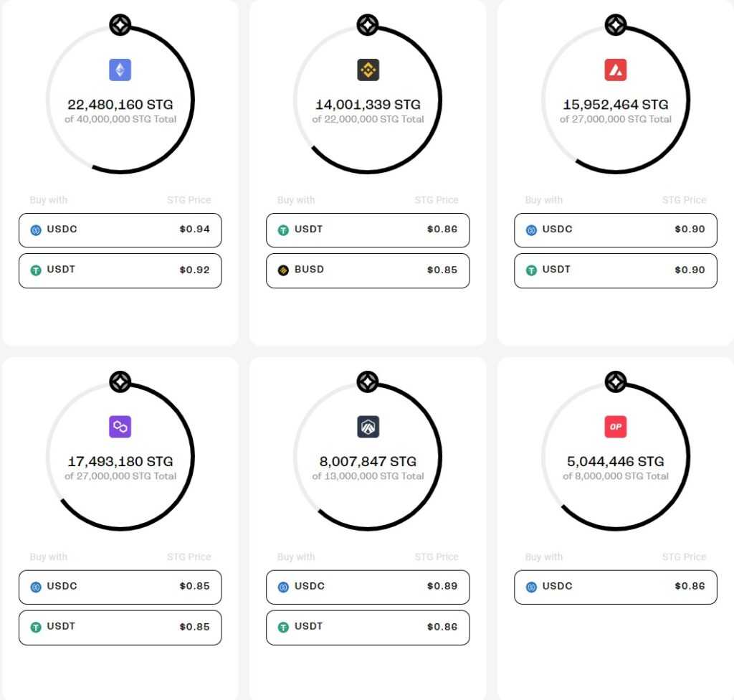Click the Optimism OP icon
This screenshot has width=734, height=700.
click(616, 427)
